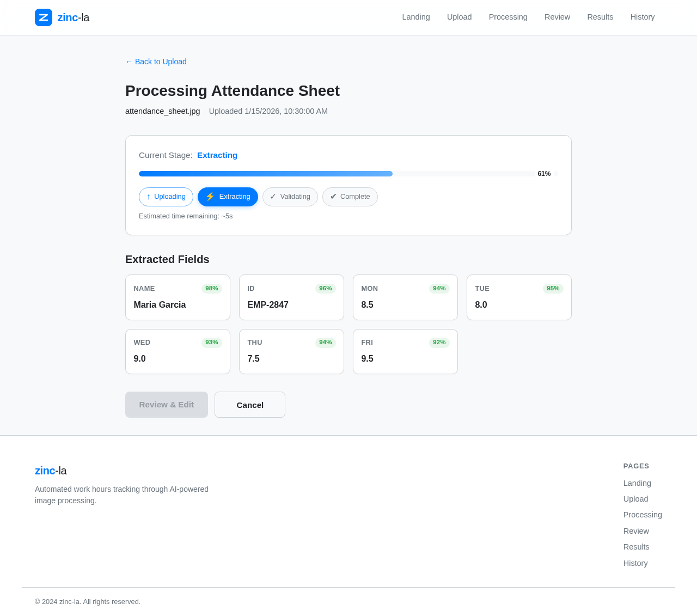Open History in the footer Pages list
This screenshot has width=697, height=616.
[x=635, y=563]
